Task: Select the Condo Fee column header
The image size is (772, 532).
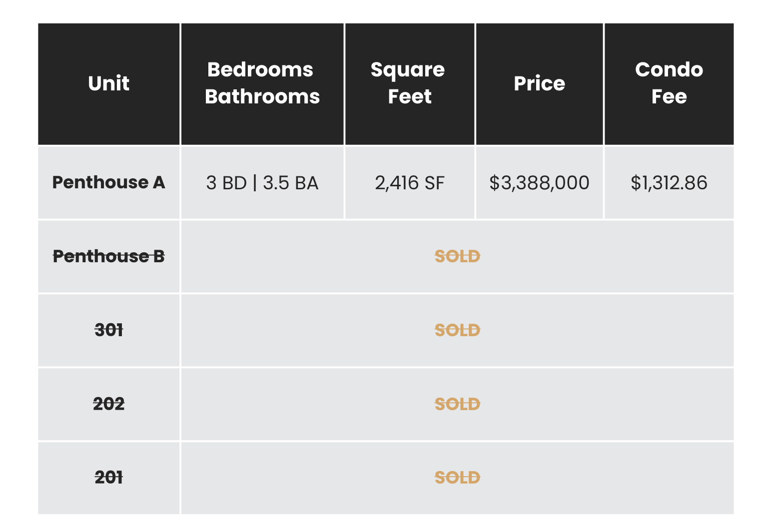Action: tap(669, 83)
